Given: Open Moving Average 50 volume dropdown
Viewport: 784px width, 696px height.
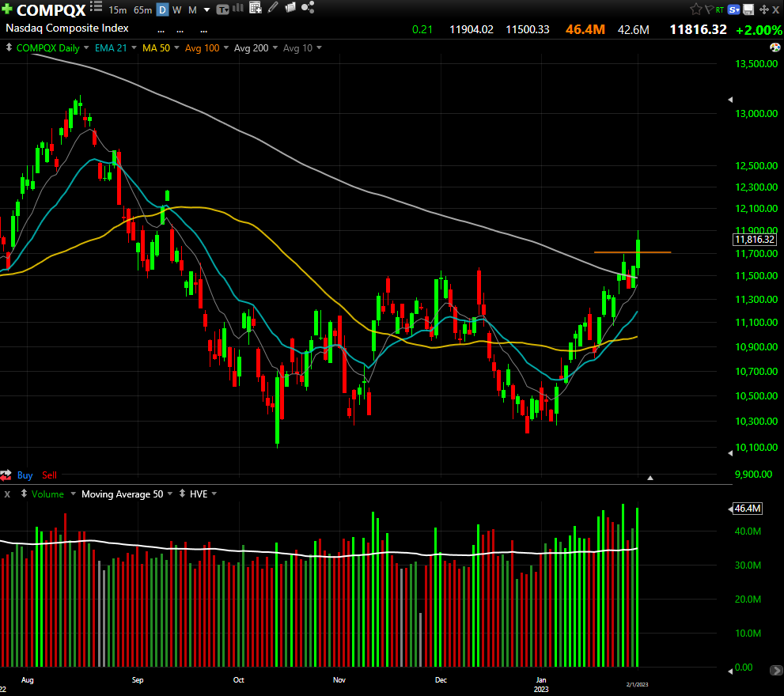Looking at the screenshot, I should click(169, 494).
